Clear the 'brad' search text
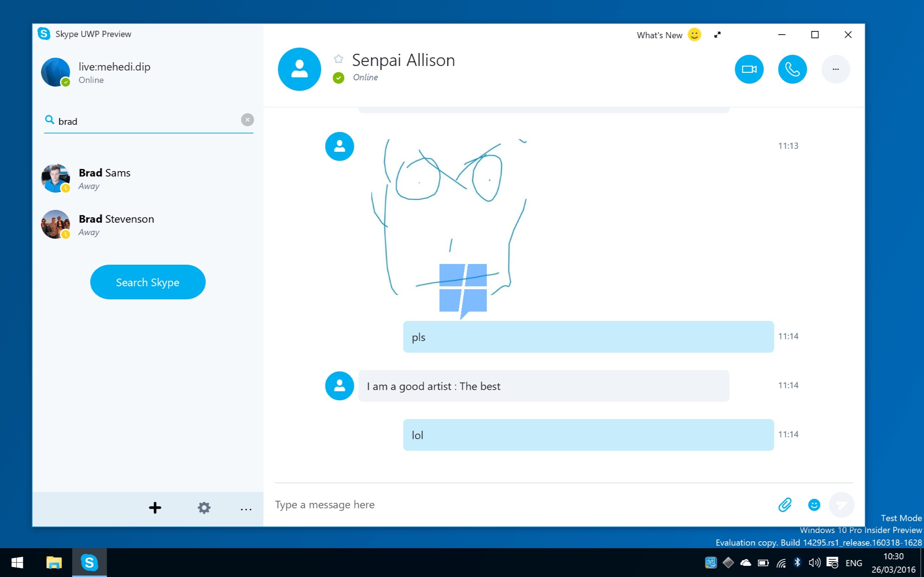Image resolution: width=924 pixels, height=577 pixels. [247, 120]
